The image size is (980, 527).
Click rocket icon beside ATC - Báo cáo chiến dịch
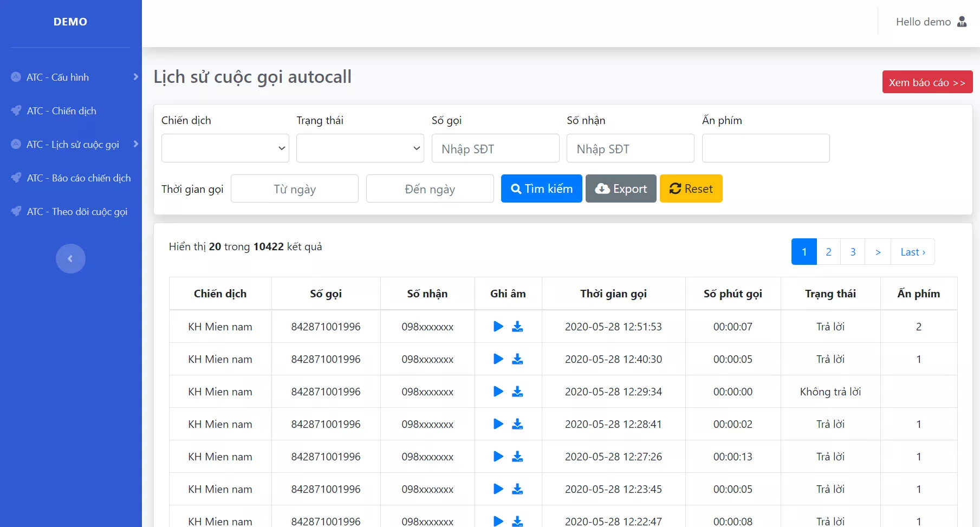coord(16,178)
